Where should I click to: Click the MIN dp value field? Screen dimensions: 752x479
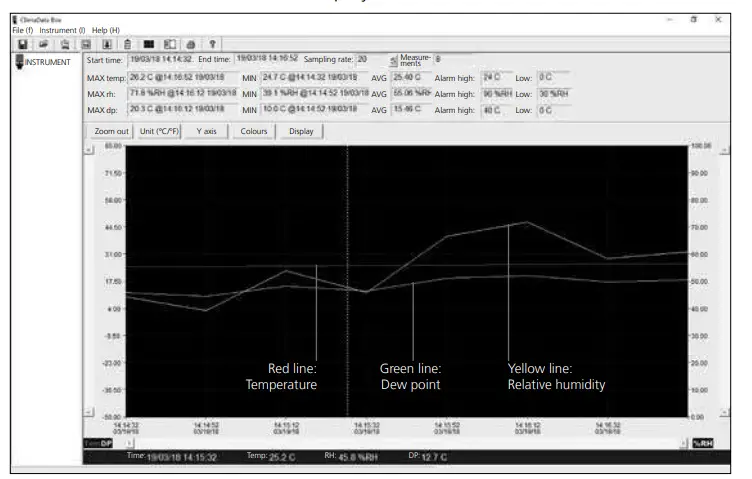(x=314, y=109)
